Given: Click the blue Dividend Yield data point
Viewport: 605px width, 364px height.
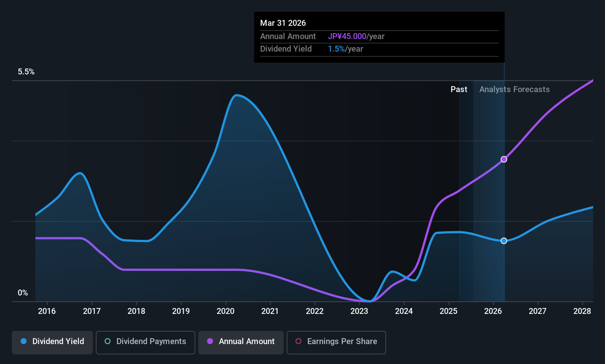Looking at the screenshot, I should pos(504,241).
